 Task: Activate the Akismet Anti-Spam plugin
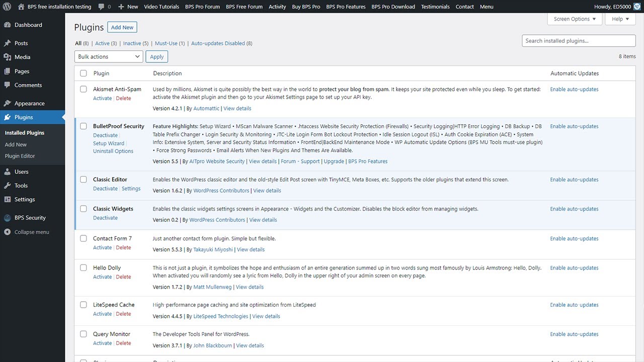coord(102,99)
